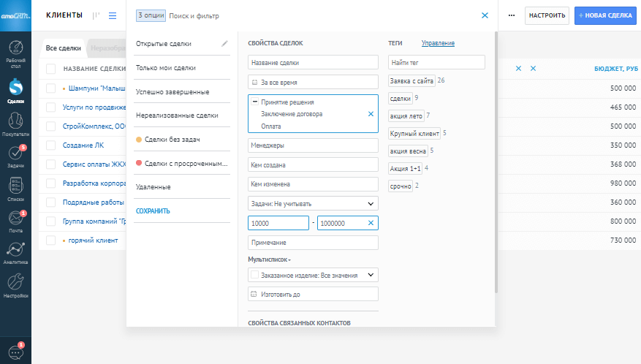
Task: Open Задачи section in the sidebar
Action: coord(15,156)
